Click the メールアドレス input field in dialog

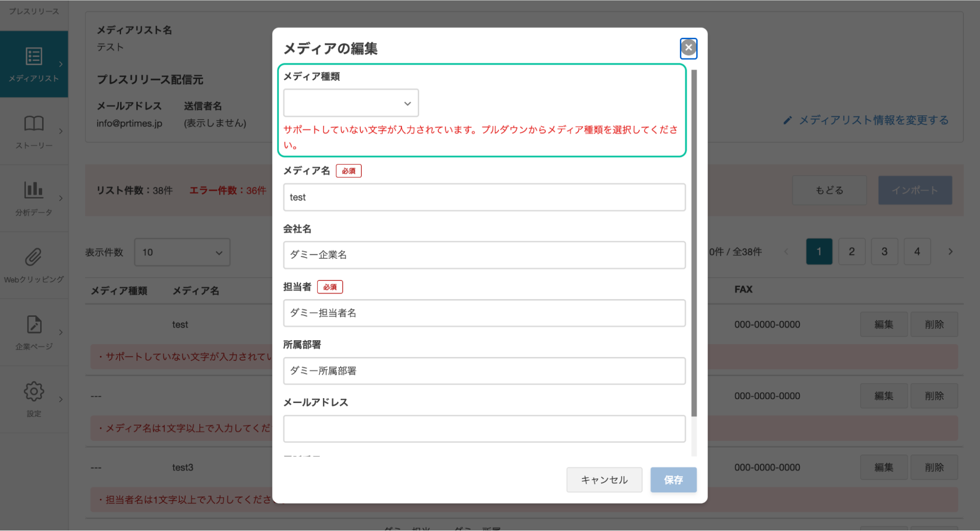tap(484, 429)
